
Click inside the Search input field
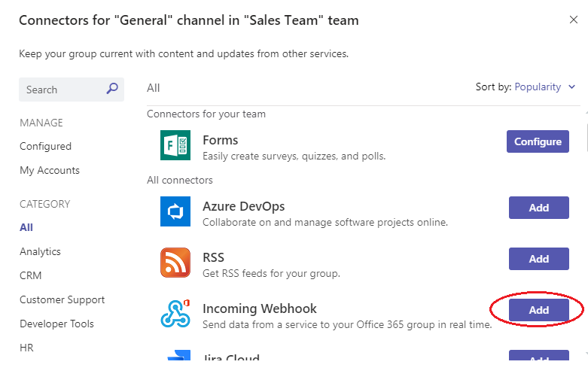coord(72,90)
